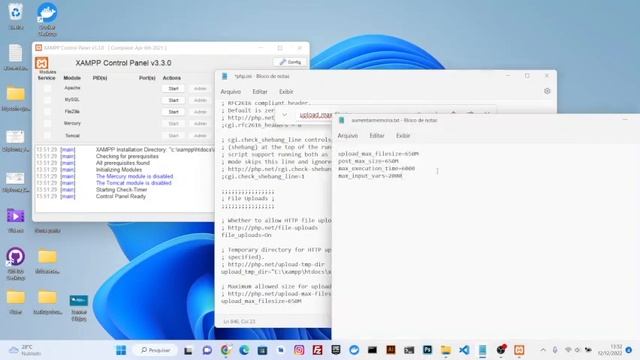Screen dimensions: 640x360
Task: Open the microphone tray icon
Action: pos(555,350)
